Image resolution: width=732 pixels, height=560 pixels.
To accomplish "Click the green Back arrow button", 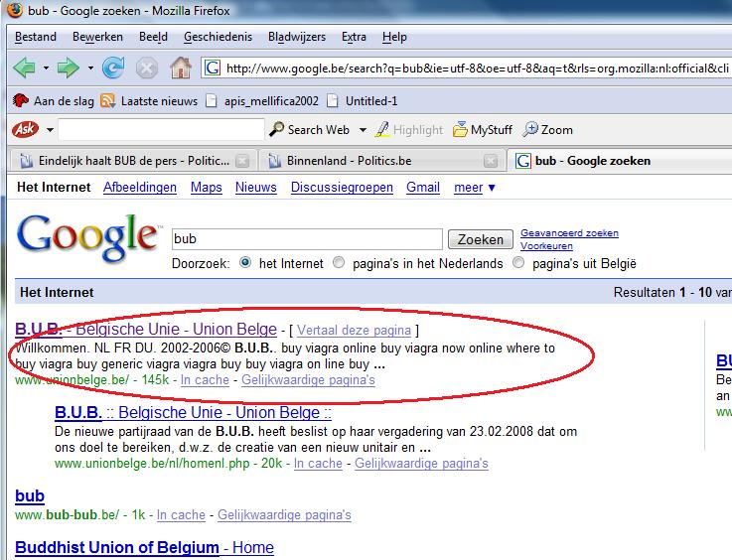I will click(25, 69).
